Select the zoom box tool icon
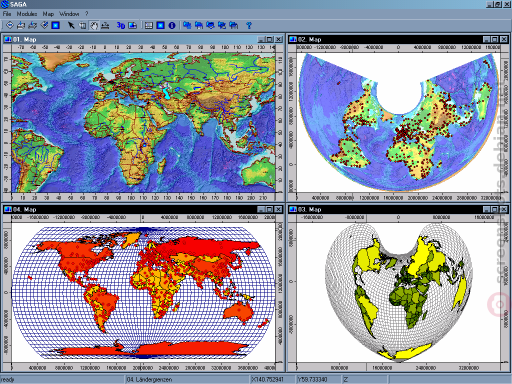The height and width of the screenshot is (384, 512). coord(82,25)
